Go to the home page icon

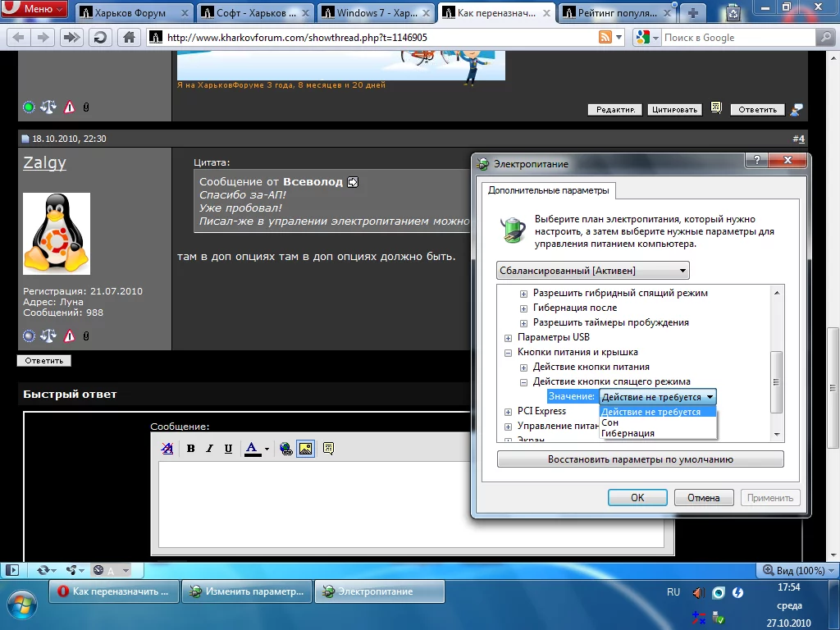click(129, 38)
